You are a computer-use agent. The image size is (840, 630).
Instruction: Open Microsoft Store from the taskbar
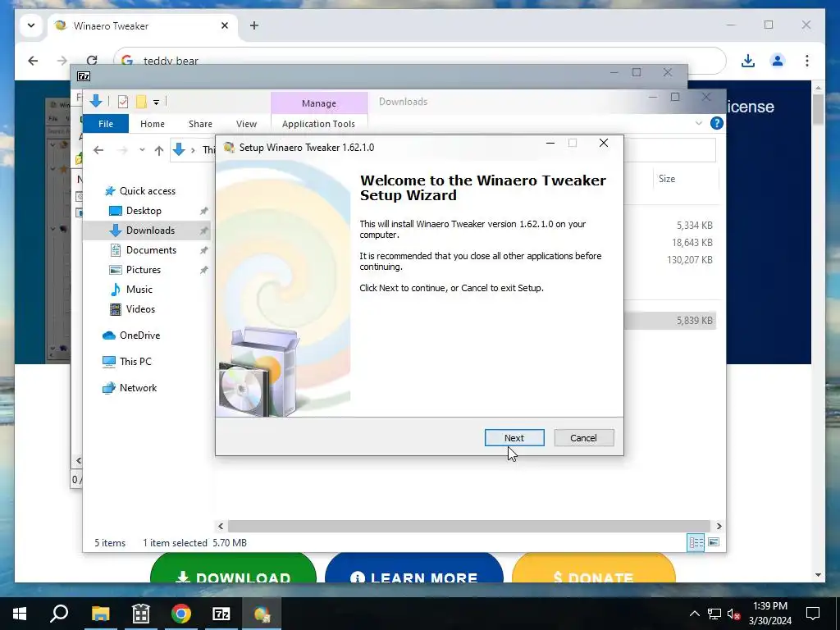(141, 614)
